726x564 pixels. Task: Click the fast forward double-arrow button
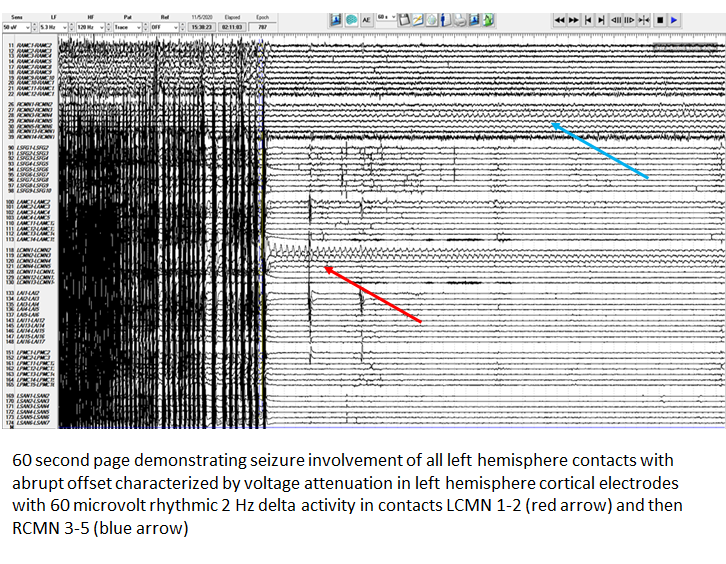[x=574, y=20]
